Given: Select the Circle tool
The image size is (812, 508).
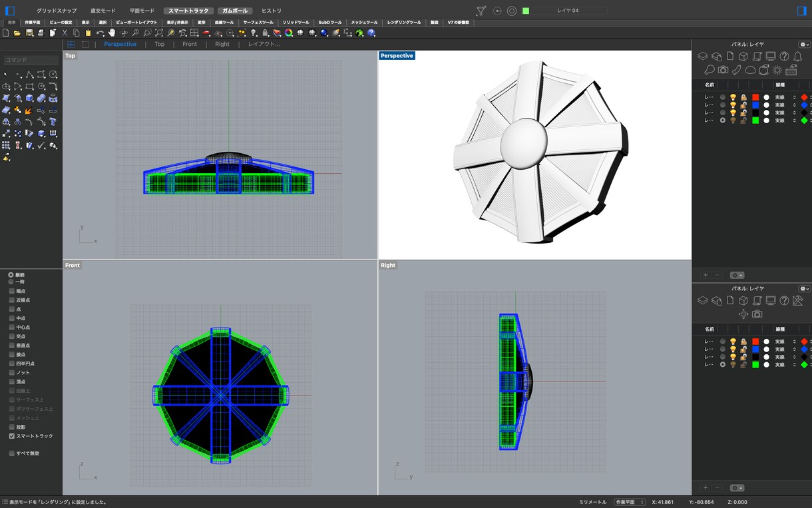Looking at the screenshot, I should click(53, 74).
